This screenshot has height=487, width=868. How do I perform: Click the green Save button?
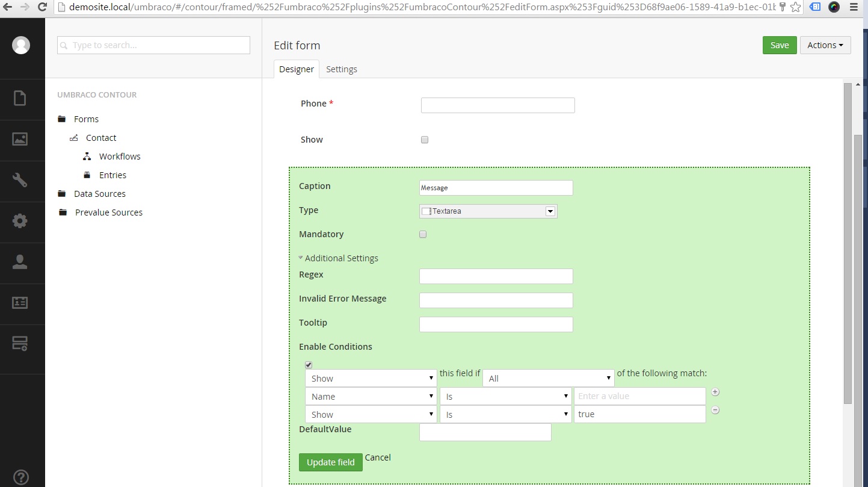(779, 45)
